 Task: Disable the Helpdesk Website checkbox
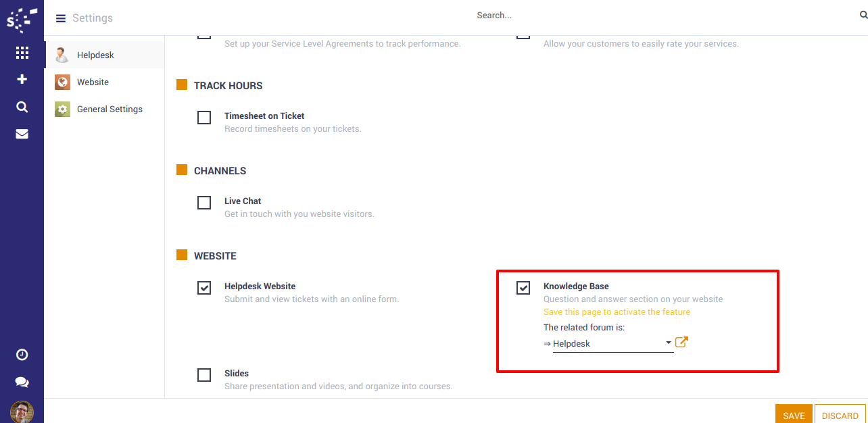pos(204,288)
